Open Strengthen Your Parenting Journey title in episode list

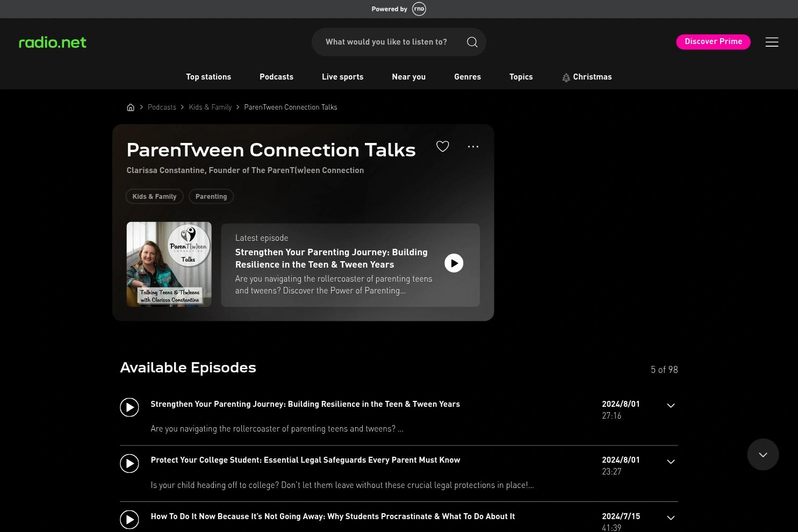coord(305,404)
